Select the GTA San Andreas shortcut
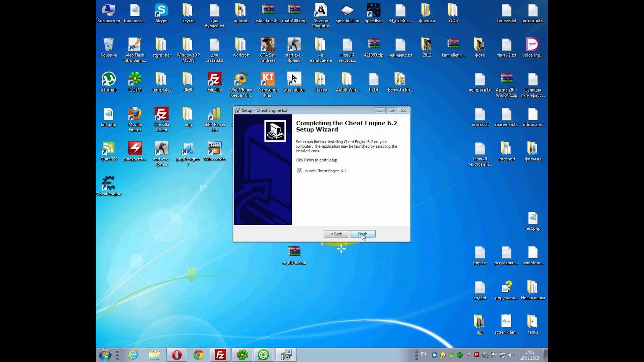644x362 pixels. [x=268, y=50]
